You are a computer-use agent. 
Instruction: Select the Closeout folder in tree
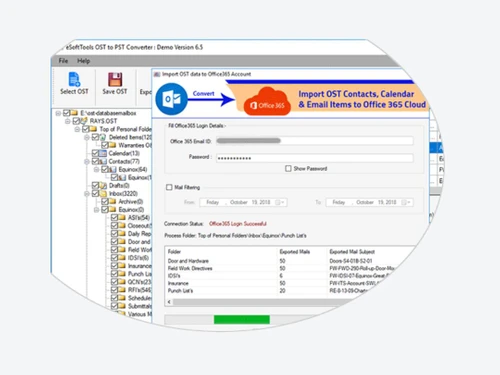pyautogui.click(x=140, y=226)
